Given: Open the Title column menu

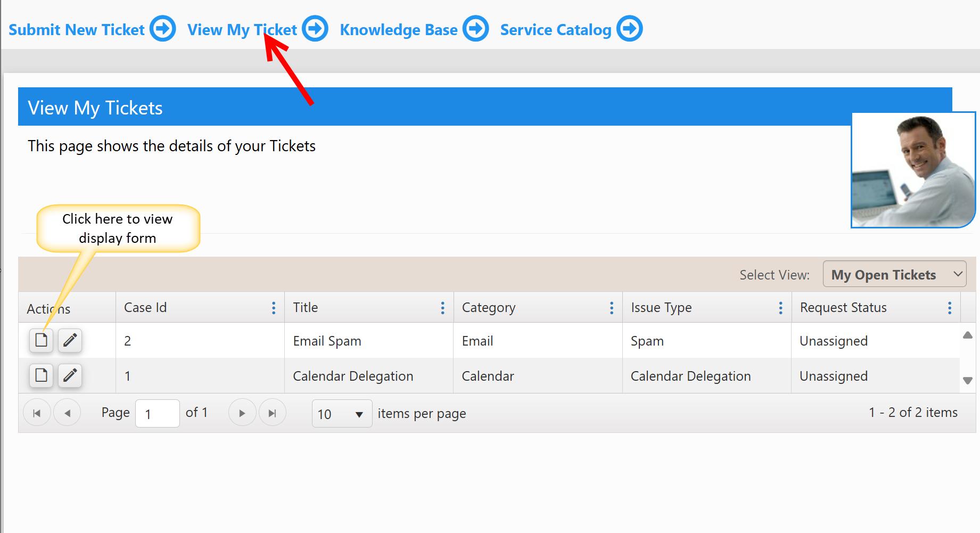Looking at the screenshot, I should pos(442,308).
